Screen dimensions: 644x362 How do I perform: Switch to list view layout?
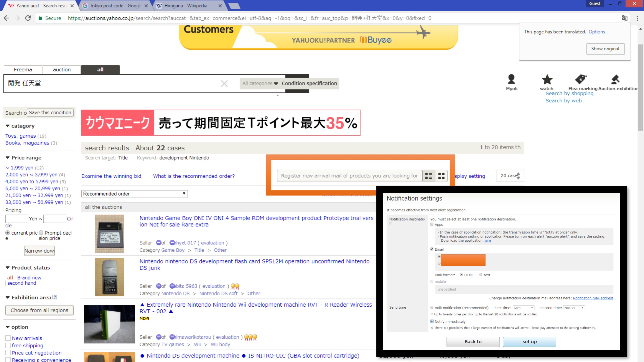428,176
